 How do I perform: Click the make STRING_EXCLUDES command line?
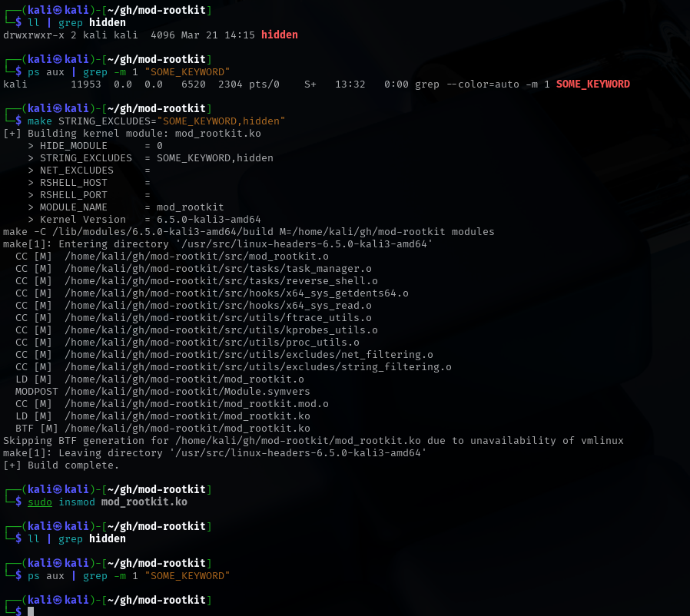(x=156, y=121)
